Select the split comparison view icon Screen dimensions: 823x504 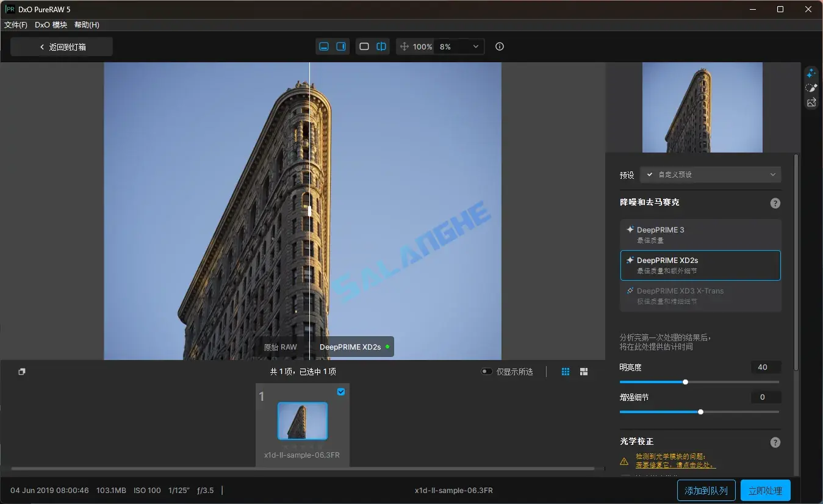(x=381, y=46)
